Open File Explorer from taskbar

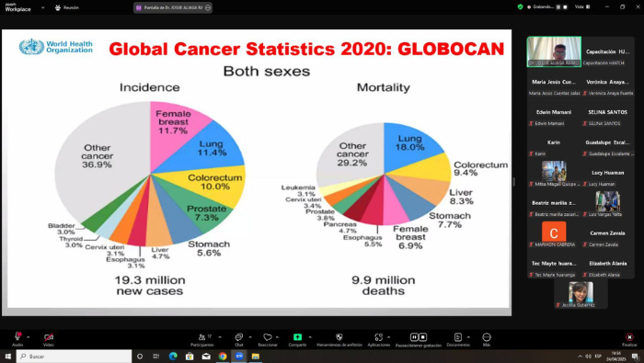point(255,356)
